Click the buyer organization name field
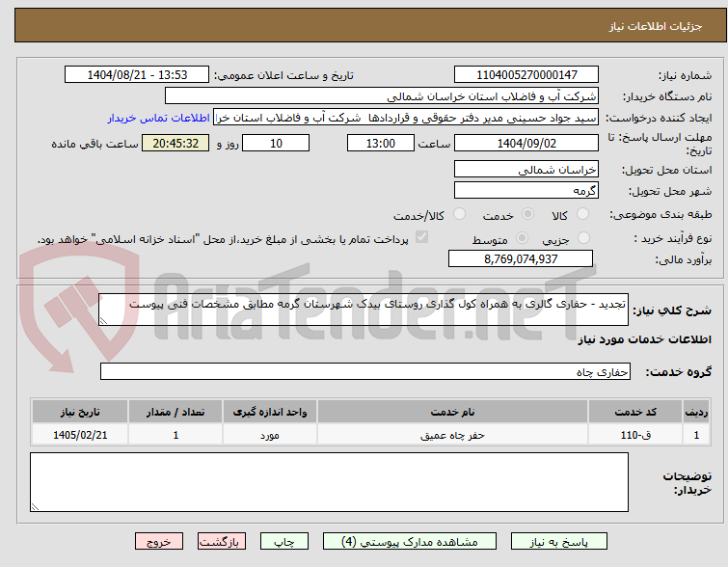Viewport: 728px width, 567px height. tap(382, 96)
